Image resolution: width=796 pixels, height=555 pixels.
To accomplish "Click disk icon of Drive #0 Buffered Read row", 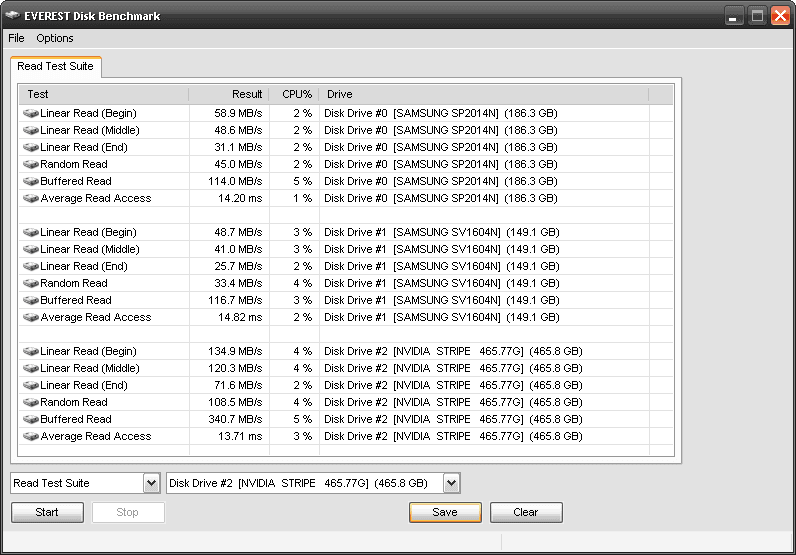I will [31, 181].
